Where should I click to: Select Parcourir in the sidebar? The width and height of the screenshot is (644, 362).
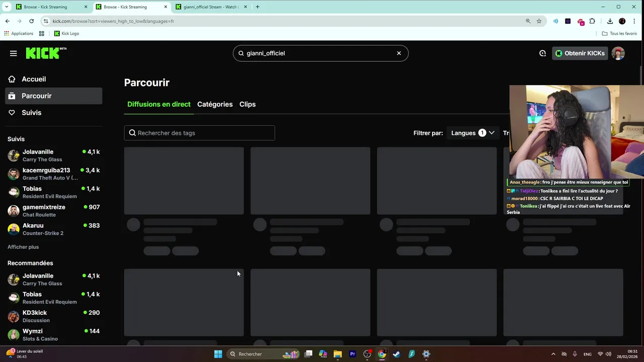54,96
